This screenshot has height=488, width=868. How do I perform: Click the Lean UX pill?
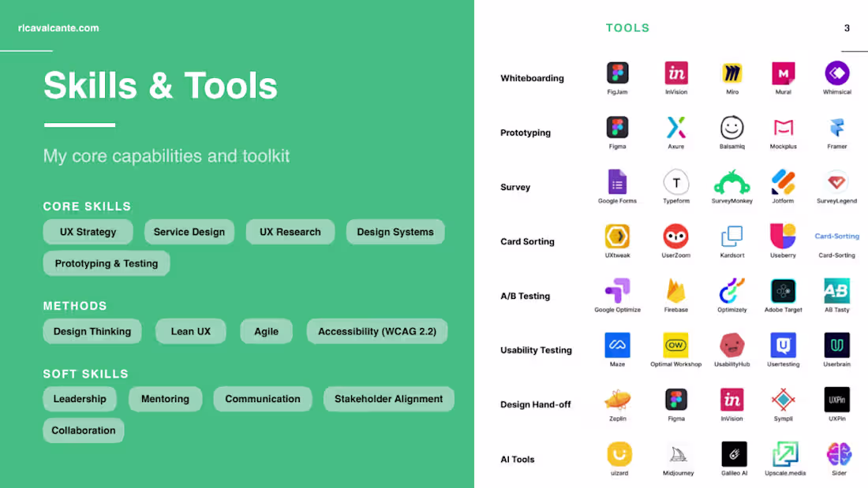tap(191, 331)
